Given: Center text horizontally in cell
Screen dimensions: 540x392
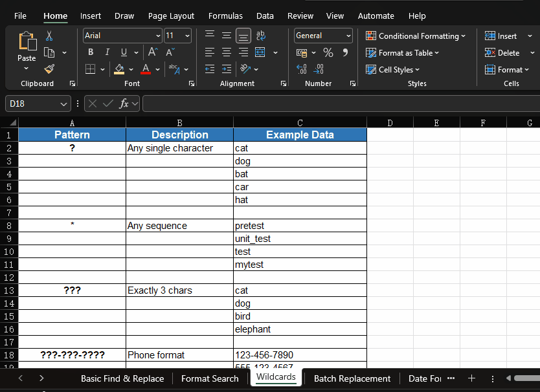Looking at the screenshot, I should click(226, 52).
